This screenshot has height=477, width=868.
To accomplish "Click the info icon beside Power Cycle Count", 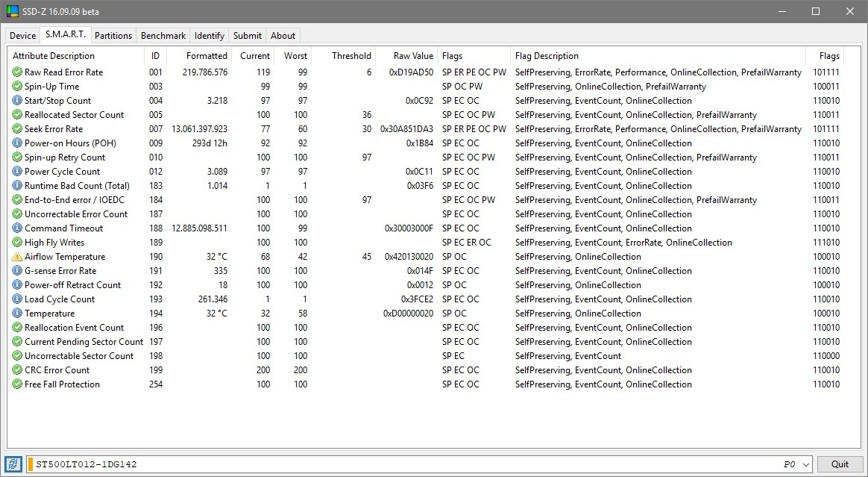I will pyautogui.click(x=16, y=172).
